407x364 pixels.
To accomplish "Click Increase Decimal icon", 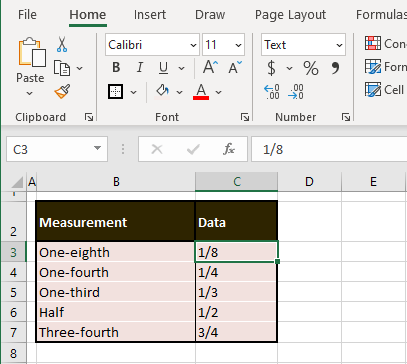I will click(272, 92).
